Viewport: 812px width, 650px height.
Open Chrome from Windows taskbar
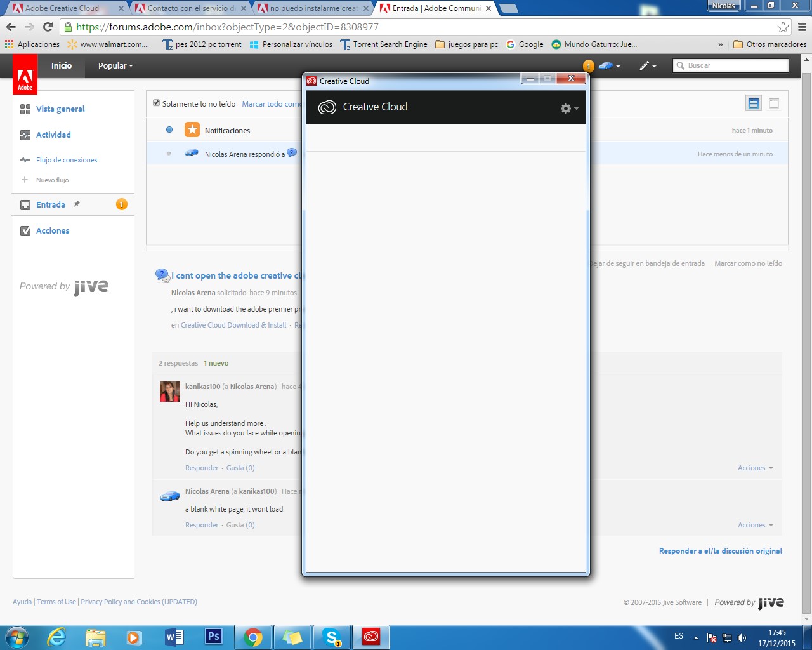[253, 637]
